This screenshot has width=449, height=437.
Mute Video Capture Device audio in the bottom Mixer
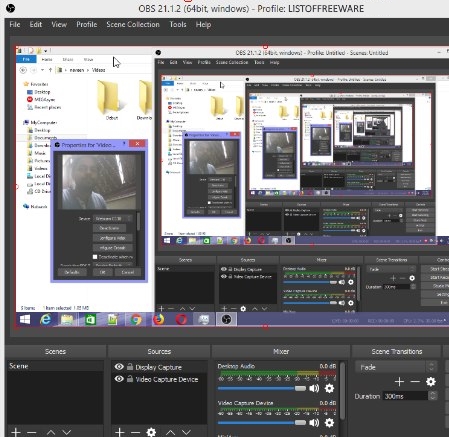tap(314, 423)
